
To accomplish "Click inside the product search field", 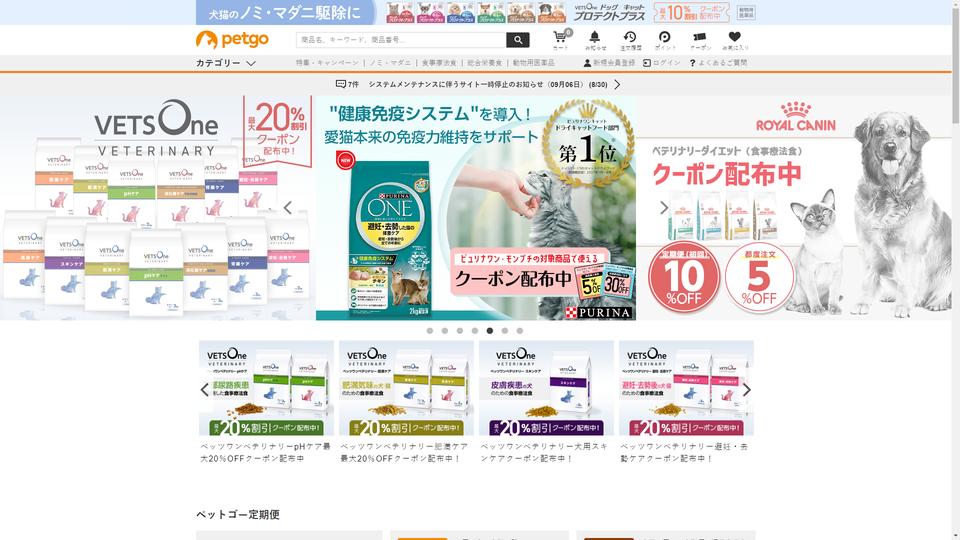I will tap(401, 40).
